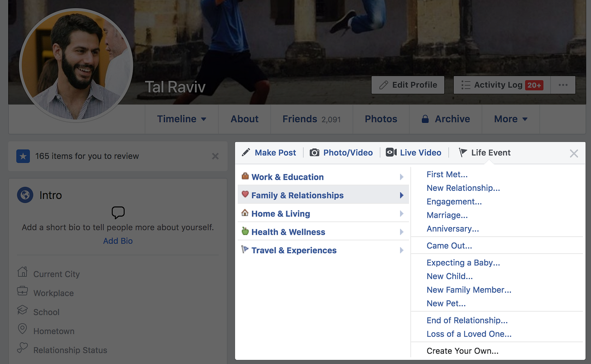Choose the Came Out... option

(449, 246)
